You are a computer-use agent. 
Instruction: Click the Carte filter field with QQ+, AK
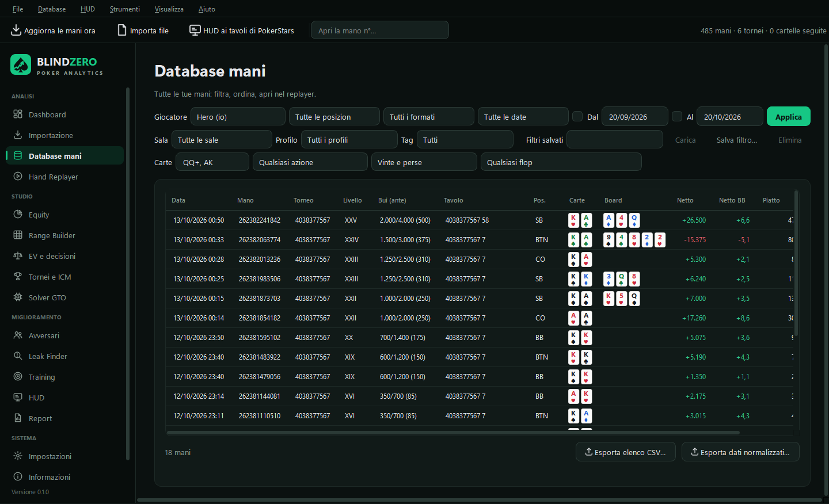click(212, 162)
